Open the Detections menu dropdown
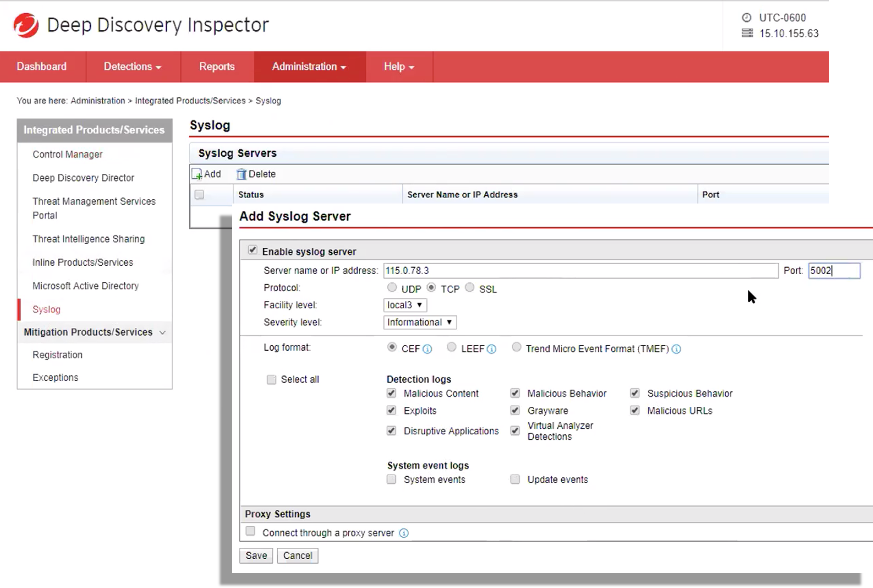Image resolution: width=873 pixels, height=588 pixels. tap(133, 67)
